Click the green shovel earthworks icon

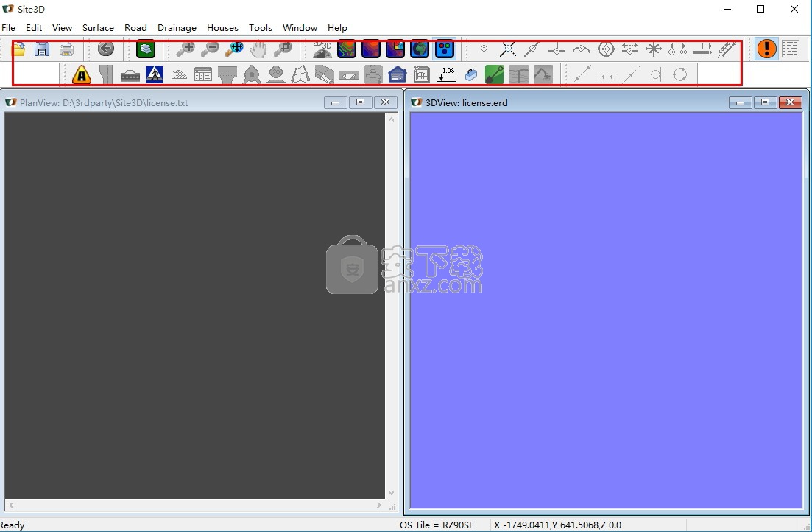click(x=495, y=74)
